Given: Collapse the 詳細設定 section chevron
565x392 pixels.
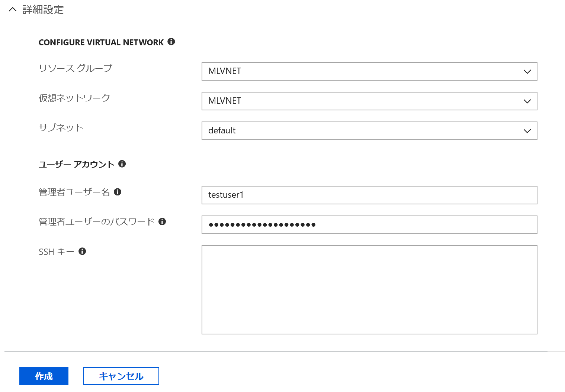Looking at the screenshot, I should click(x=13, y=10).
